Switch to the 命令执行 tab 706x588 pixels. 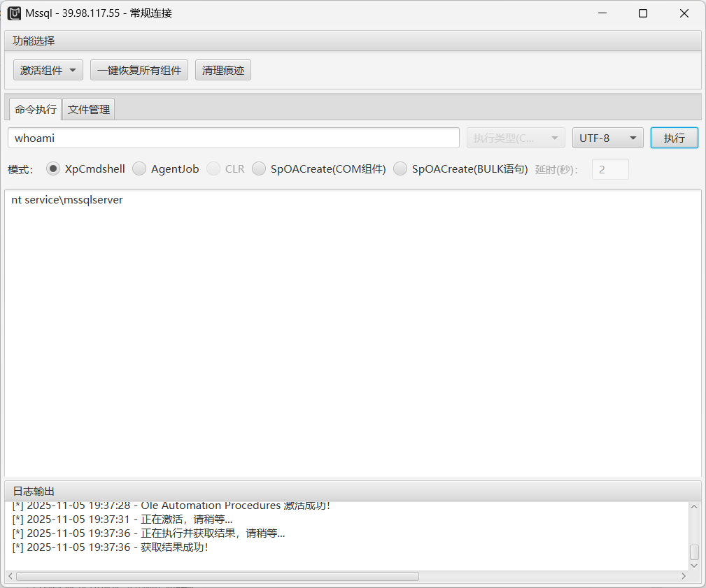(34, 109)
